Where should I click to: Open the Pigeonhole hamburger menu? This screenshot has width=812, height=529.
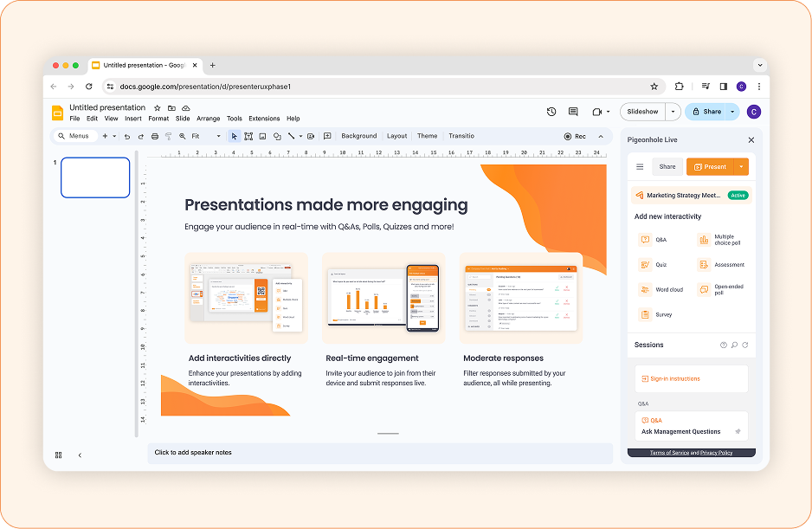click(x=640, y=167)
